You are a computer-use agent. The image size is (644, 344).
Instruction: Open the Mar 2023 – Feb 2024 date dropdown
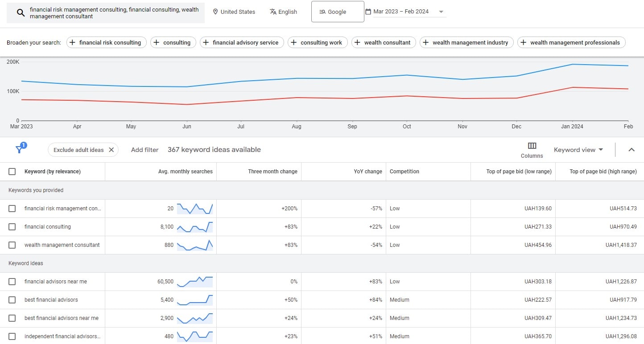pyautogui.click(x=441, y=11)
